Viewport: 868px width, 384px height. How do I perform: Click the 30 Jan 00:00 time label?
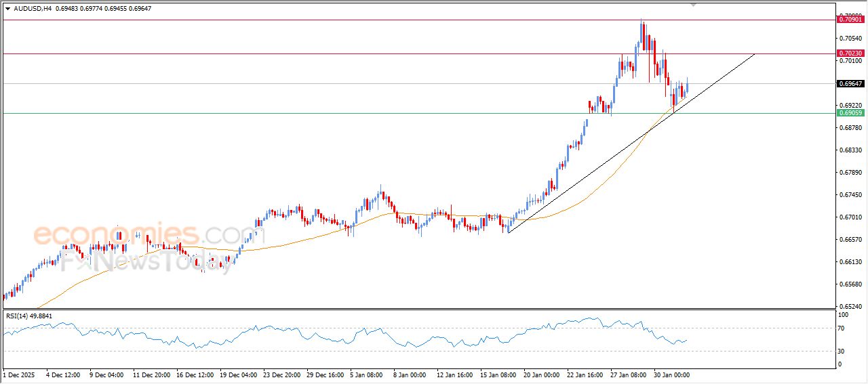pos(671,374)
